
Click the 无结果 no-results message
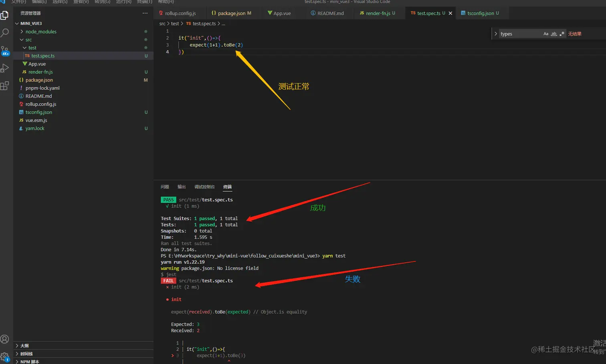575,34
